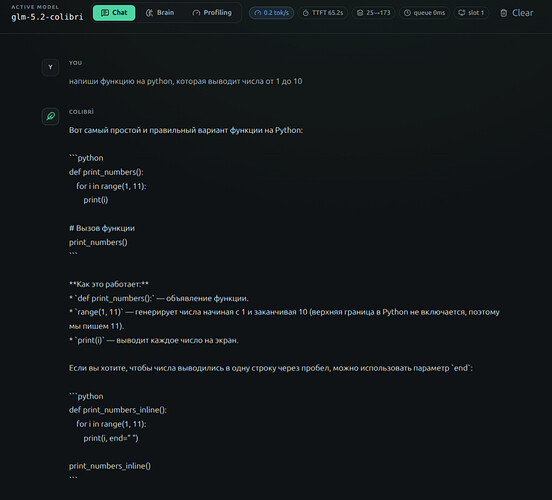Click the print_numbers() code line
Screen dimensions: 552x500
pos(98,242)
